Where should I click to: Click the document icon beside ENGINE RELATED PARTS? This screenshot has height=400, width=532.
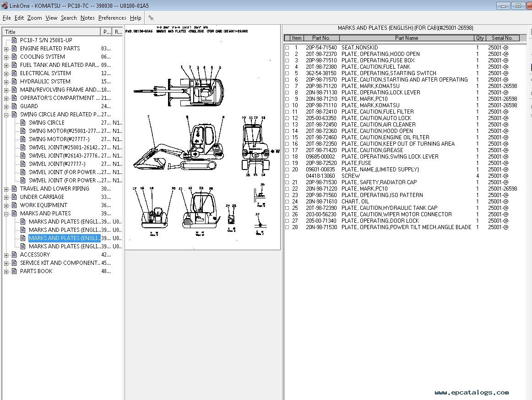click(14, 49)
